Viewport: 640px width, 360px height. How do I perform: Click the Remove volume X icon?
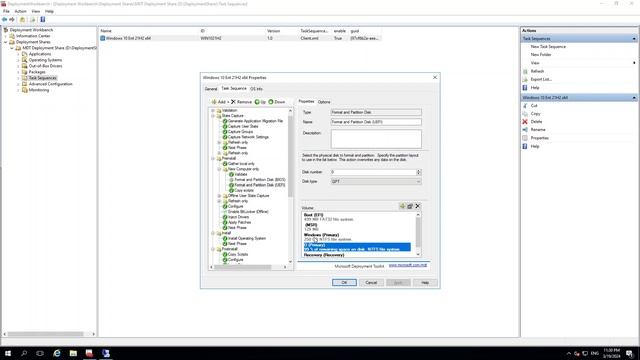coord(418,206)
